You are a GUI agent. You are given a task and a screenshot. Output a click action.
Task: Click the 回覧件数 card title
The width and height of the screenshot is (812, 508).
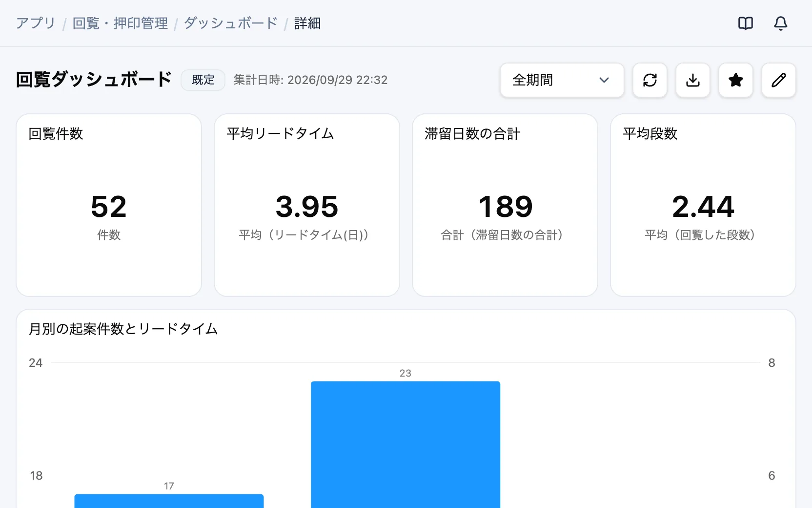coord(56,133)
